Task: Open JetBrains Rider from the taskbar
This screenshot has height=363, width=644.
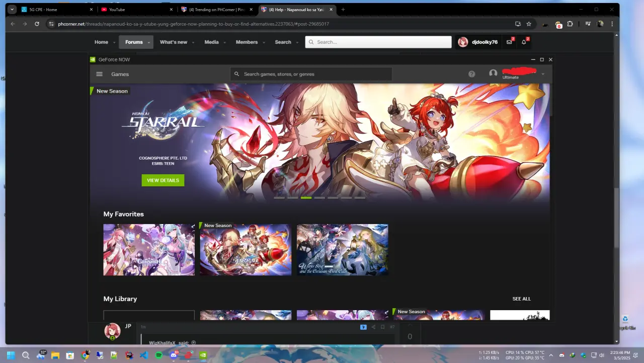Action: pos(129,355)
